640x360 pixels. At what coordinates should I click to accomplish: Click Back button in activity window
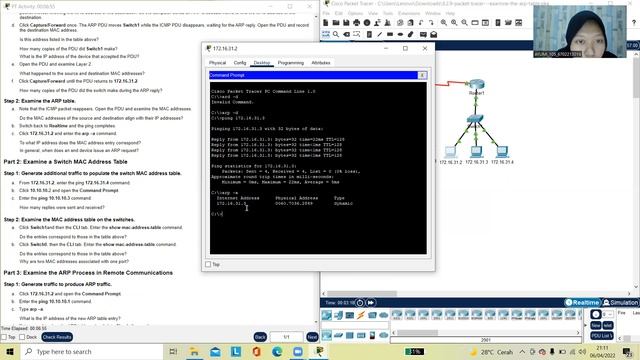260,337
